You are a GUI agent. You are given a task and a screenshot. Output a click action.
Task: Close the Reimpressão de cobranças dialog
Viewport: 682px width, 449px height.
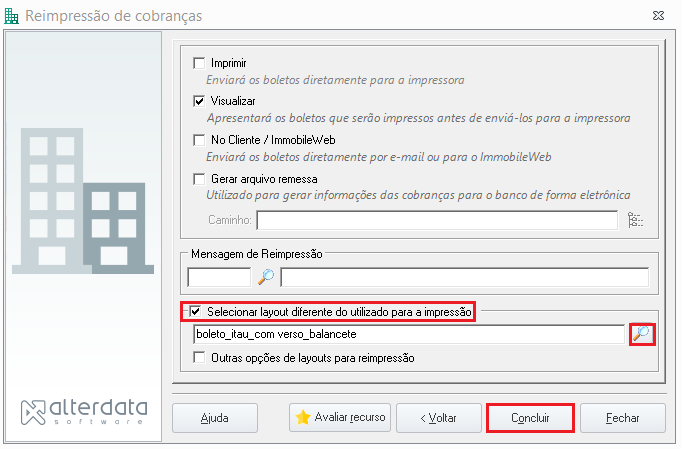pyautogui.click(x=659, y=16)
